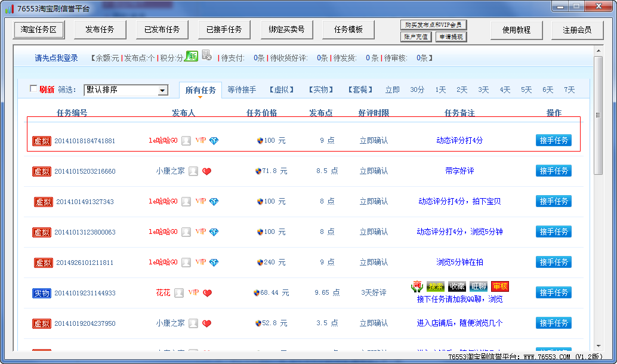Click the green 新 badge beside 积分
Screen dimensions: 617x364
tap(192, 55)
